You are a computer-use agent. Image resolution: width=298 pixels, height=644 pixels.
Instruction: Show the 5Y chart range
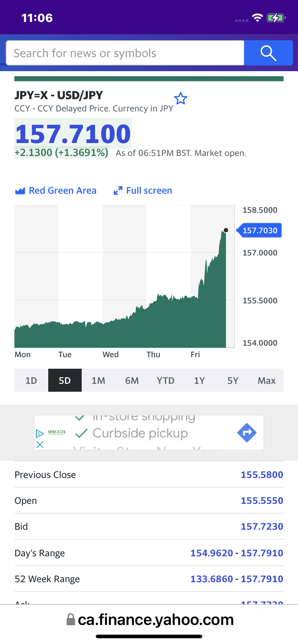tap(233, 380)
